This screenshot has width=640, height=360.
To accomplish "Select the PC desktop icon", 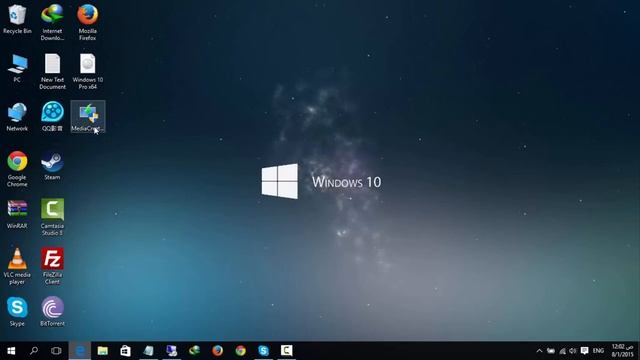I will point(17,68).
